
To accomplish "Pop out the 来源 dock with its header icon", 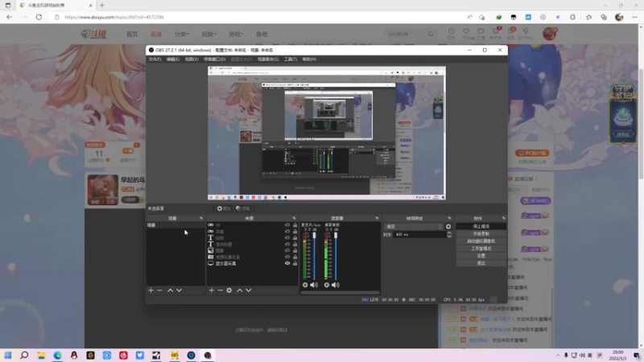I will (294, 218).
